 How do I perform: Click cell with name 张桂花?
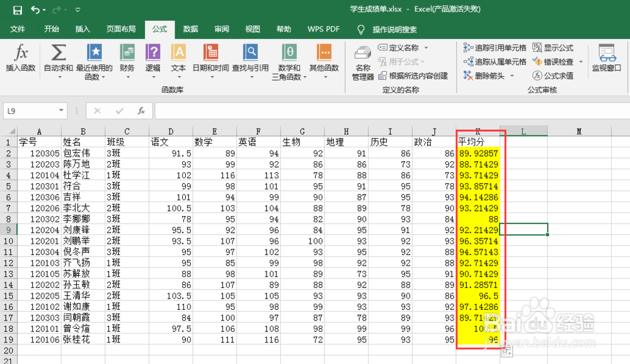click(x=83, y=339)
